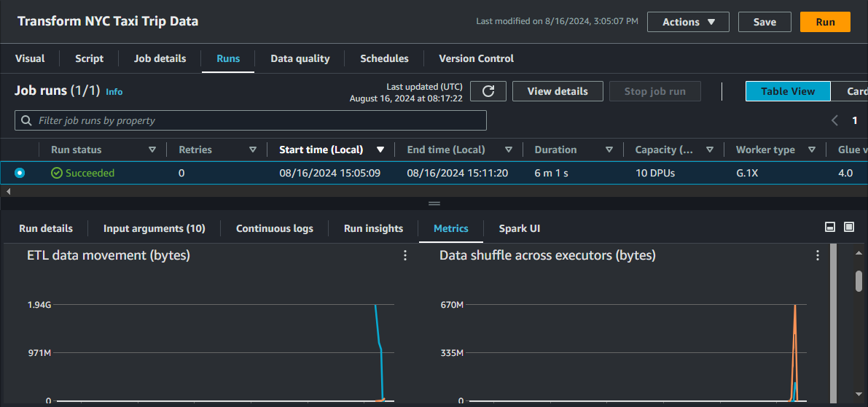868x407 pixels.
Task: Click the search magnifier icon in filter box
Action: (x=26, y=120)
